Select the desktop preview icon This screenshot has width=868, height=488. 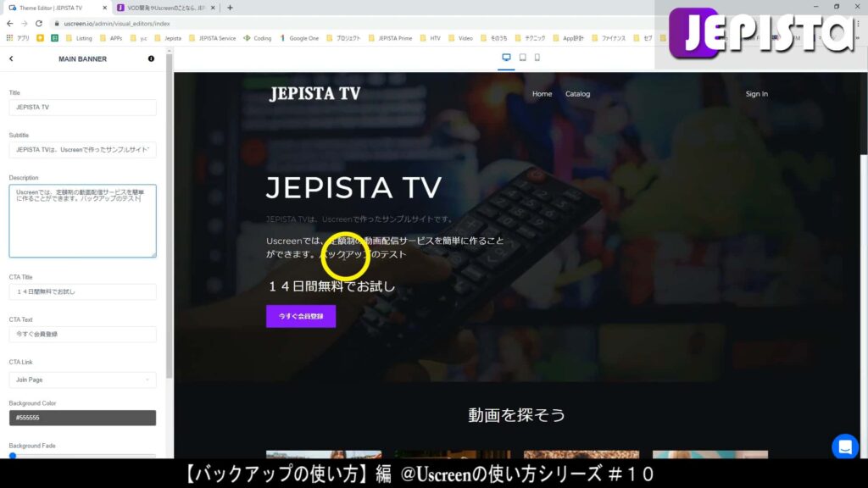click(x=505, y=58)
